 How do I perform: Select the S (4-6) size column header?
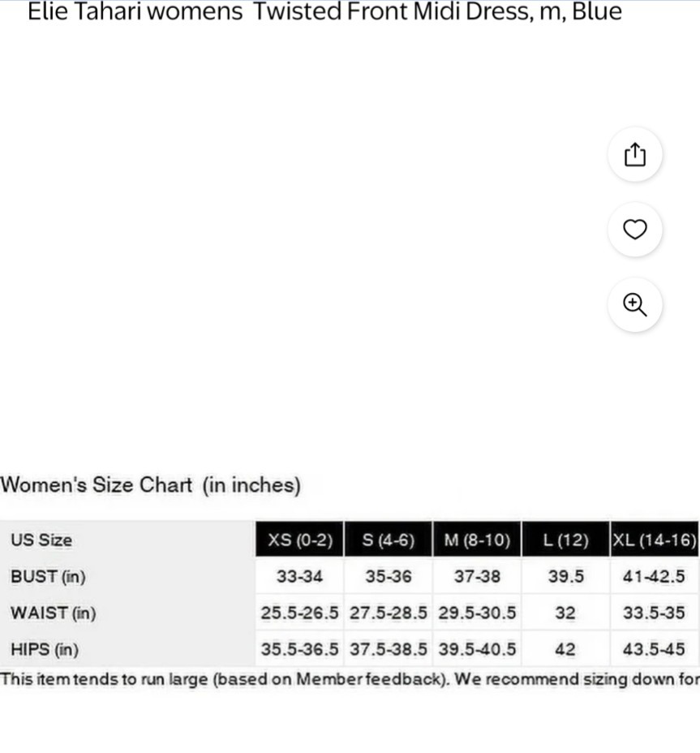(388, 540)
